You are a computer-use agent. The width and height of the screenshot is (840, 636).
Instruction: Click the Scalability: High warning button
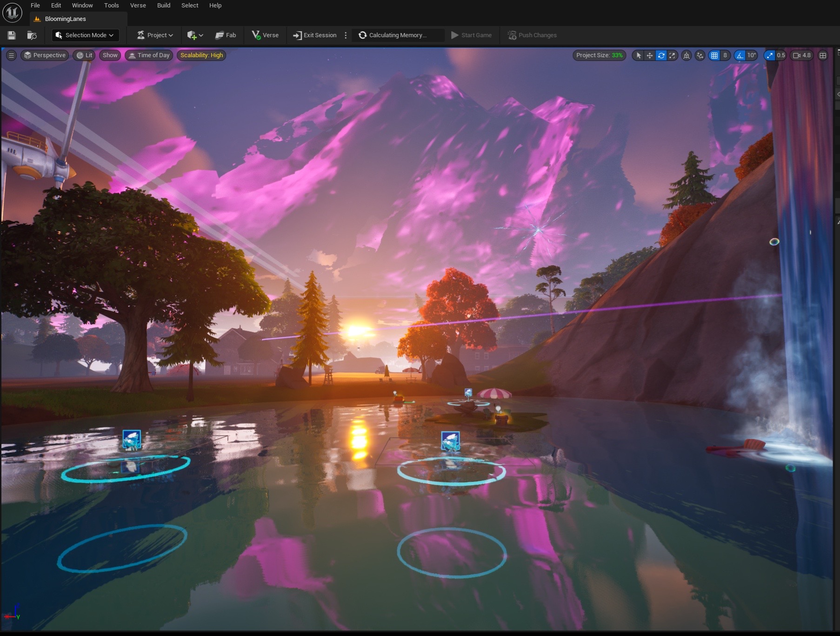tap(201, 55)
